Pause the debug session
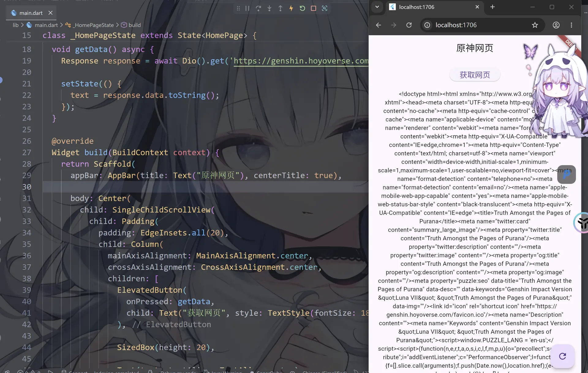Screen dimensions: 588x373 [247, 8]
